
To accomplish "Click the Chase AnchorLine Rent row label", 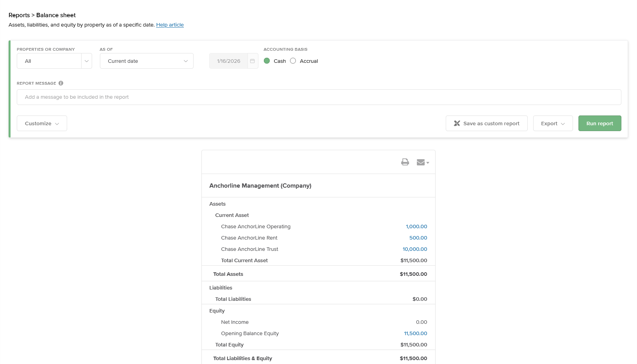I will [x=249, y=238].
